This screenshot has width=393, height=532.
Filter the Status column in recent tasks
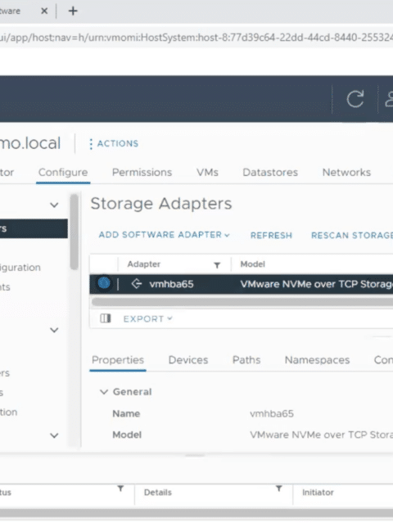[x=120, y=489]
